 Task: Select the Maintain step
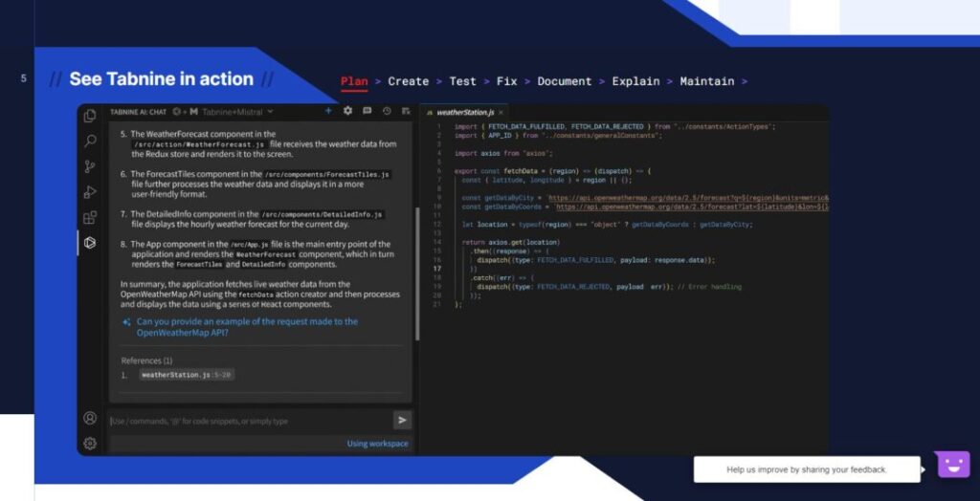tap(707, 81)
